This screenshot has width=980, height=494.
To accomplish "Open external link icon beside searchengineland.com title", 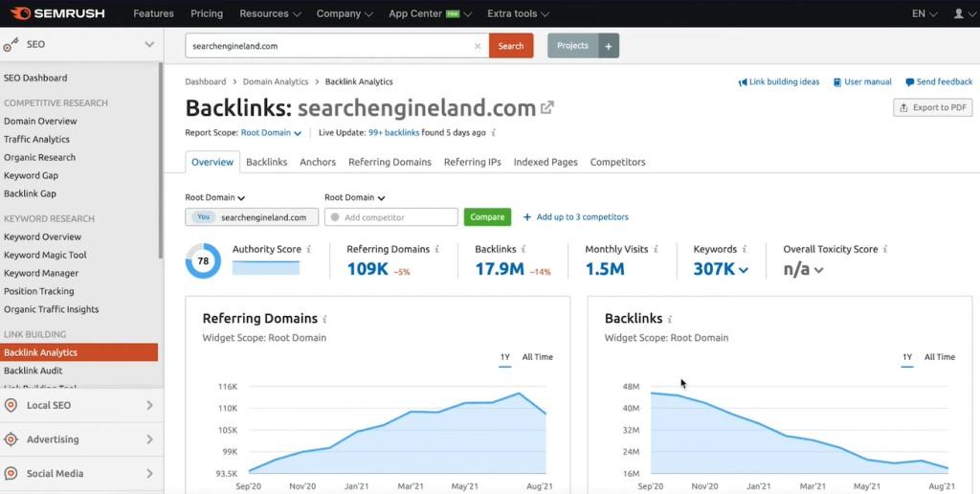I will pos(546,107).
